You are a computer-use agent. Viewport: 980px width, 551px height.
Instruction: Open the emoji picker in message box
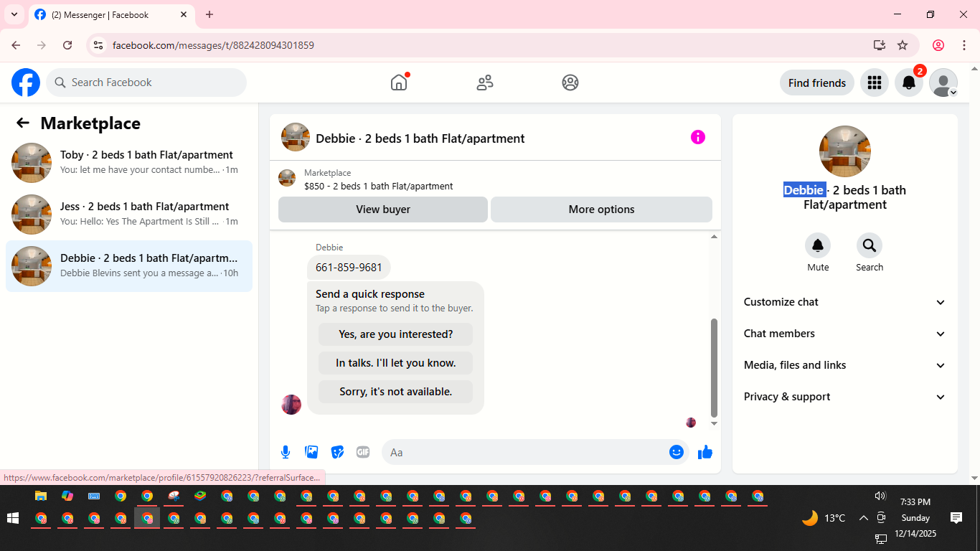pyautogui.click(x=676, y=452)
